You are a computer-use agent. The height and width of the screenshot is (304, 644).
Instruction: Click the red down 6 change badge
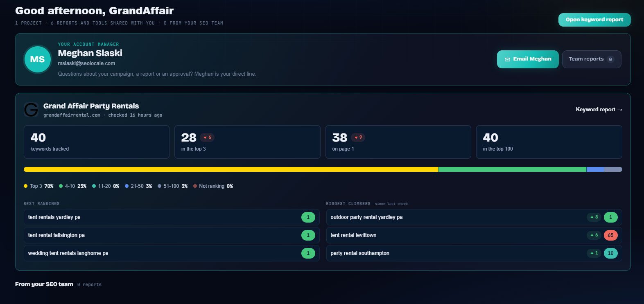coord(207,137)
